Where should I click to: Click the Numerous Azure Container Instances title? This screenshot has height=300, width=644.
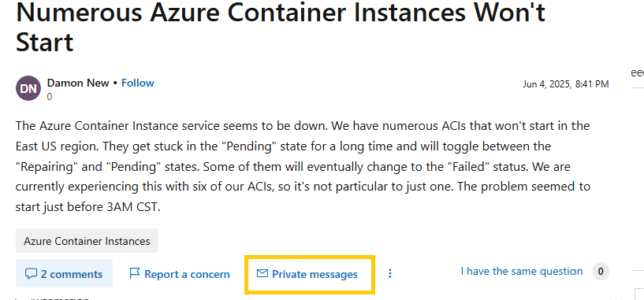281,27
